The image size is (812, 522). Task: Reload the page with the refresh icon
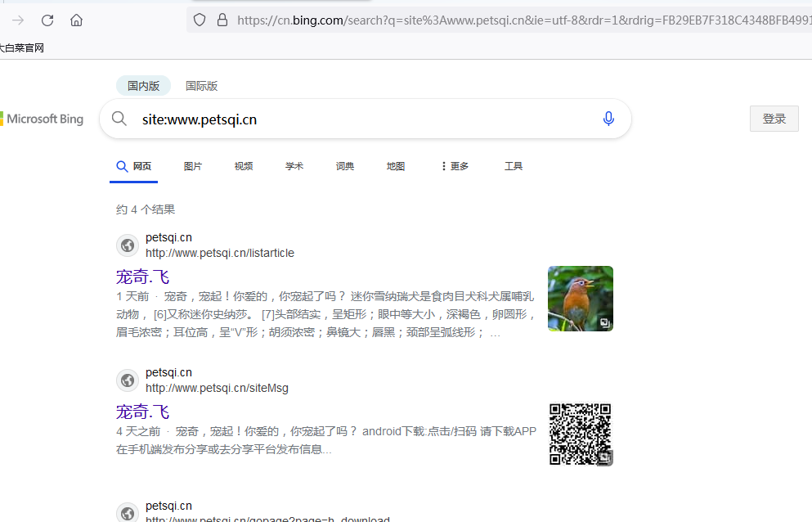pos(47,20)
